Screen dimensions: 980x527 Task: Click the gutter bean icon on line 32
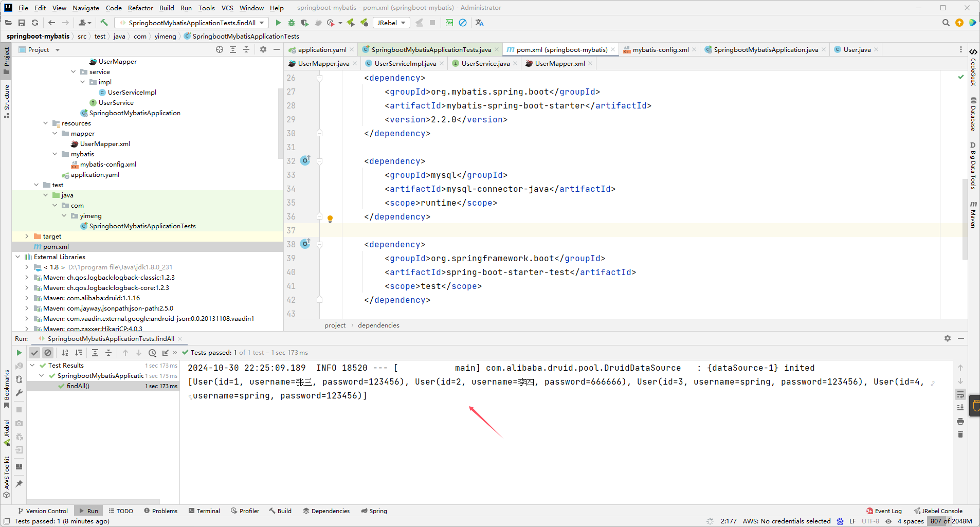pos(305,160)
